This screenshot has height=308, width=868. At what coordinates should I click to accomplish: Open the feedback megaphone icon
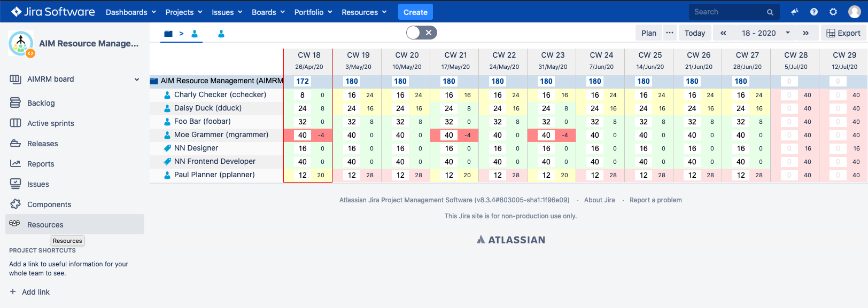click(x=795, y=12)
